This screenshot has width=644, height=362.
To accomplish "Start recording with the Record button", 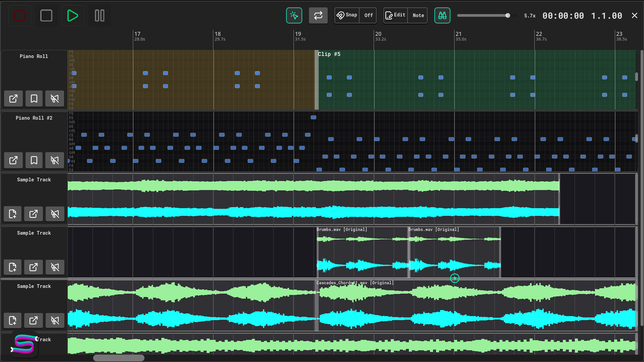I will click(19, 15).
